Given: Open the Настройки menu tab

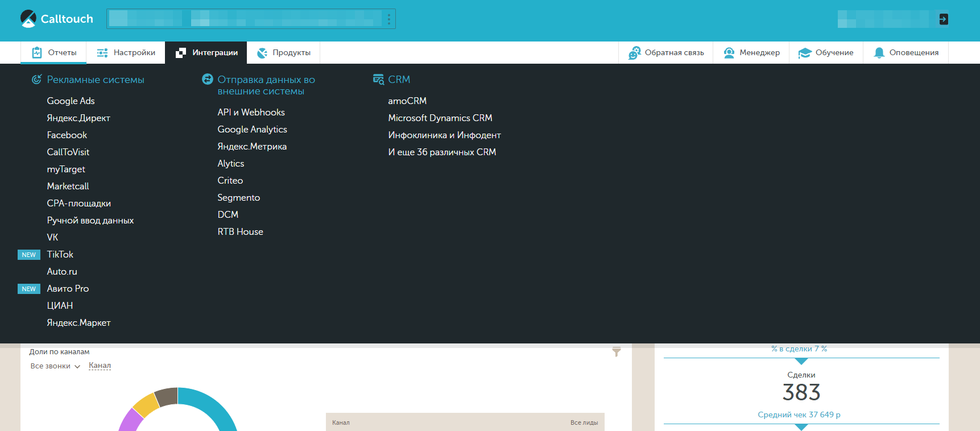Looking at the screenshot, I should (126, 53).
